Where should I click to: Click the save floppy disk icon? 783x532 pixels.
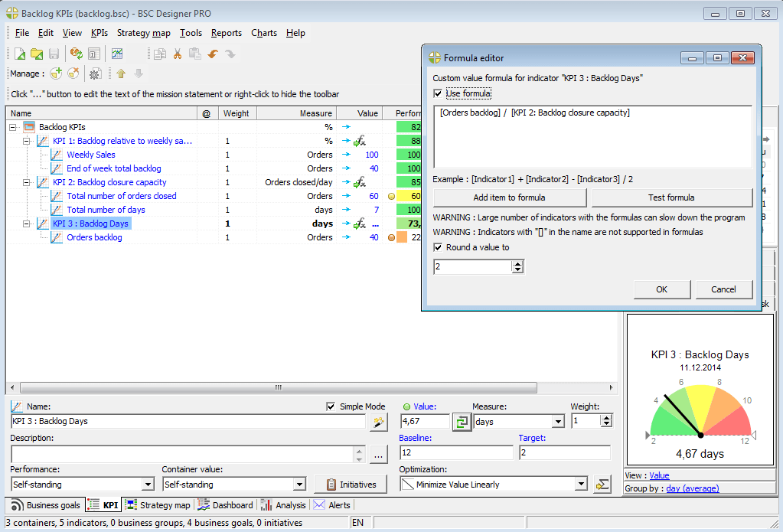click(x=54, y=54)
